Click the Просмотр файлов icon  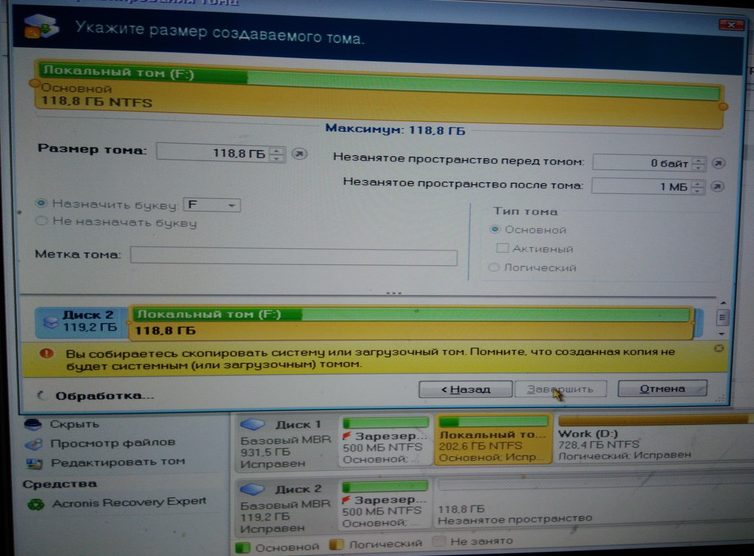click(x=34, y=444)
